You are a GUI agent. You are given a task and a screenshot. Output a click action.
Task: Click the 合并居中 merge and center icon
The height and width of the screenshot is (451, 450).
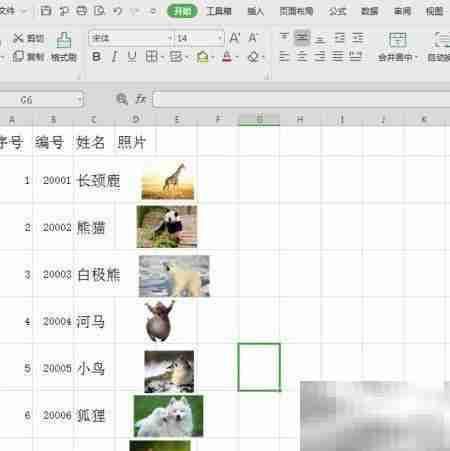(x=397, y=40)
